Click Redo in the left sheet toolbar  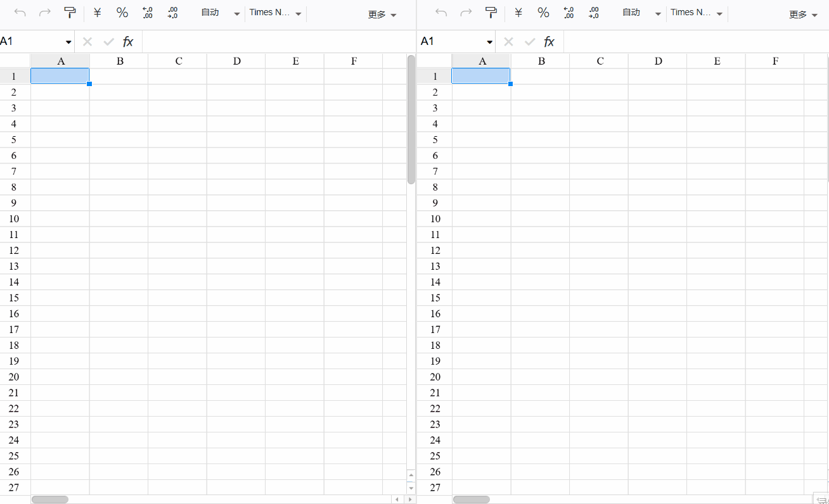[x=44, y=13]
